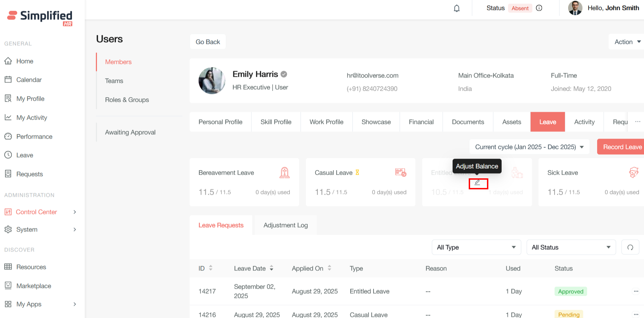644x318 pixels.
Task: Open the All Type filter dropdown
Action: click(x=476, y=247)
